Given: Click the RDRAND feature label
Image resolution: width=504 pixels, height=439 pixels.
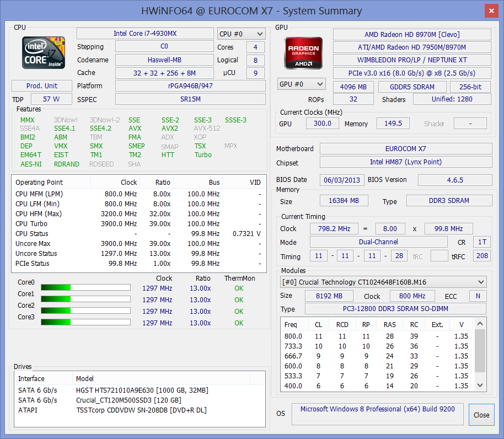Looking at the screenshot, I should click(x=67, y=164).
